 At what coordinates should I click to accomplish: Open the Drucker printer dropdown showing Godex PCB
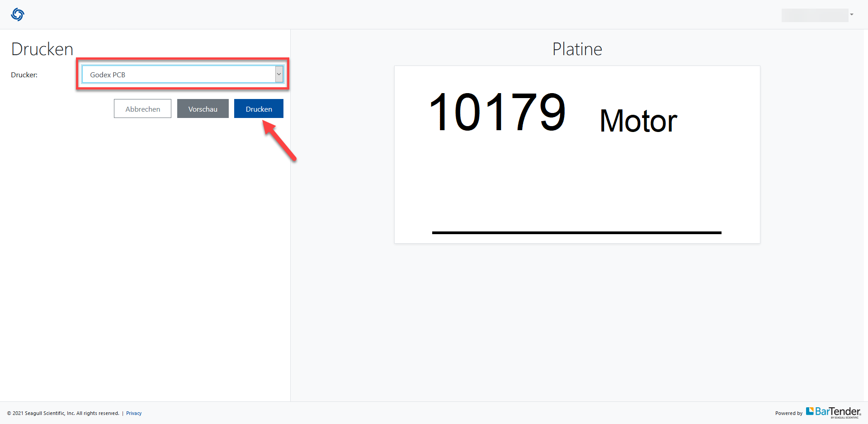pos(179,75)
